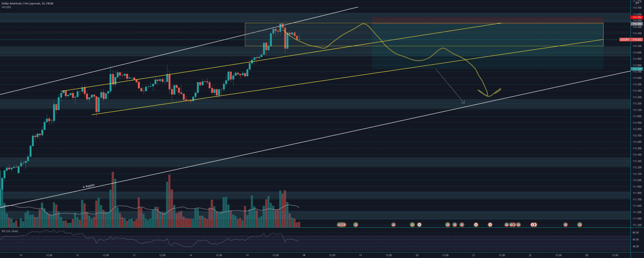Click the gray 114.450 price label
The image size is (644, 258).
click(x=637, y=24)
